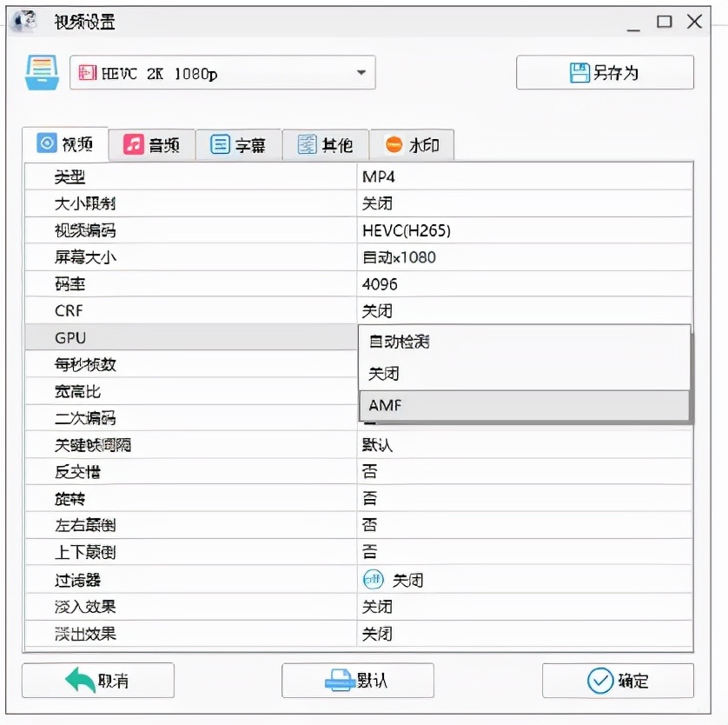Viewport: 728px width, 725px height.
Task: Select the 视频编码 row label
Action: tap(85, 230)
